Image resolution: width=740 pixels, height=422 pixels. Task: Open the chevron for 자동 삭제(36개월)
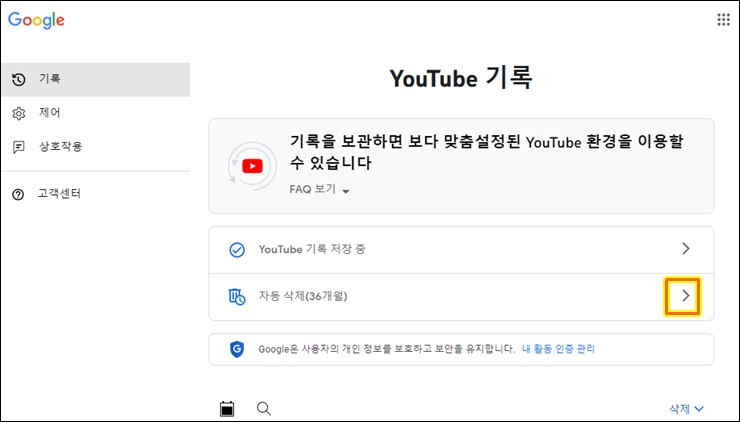point(686,296)
